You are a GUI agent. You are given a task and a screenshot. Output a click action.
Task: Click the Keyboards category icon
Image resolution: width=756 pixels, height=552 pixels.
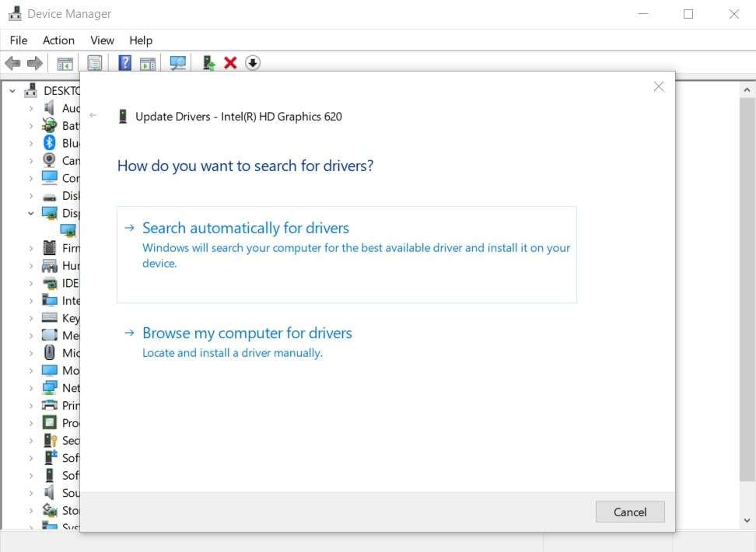pyautogui.click(x=49, y=317)
